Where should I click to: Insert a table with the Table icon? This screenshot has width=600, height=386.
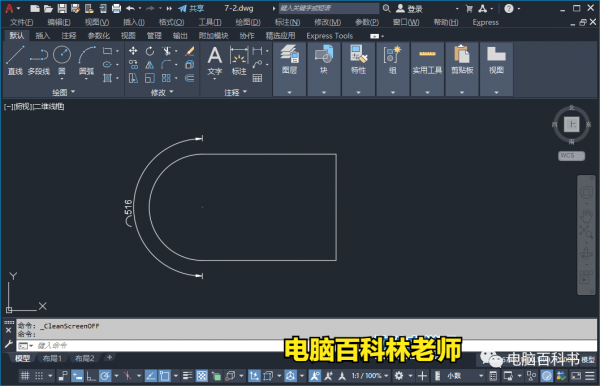[x=258, y=78]
